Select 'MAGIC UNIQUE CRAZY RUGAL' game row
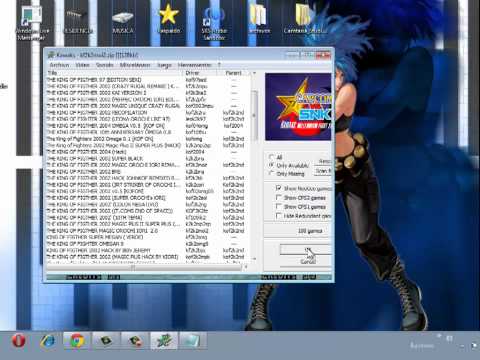The width and height of the screenshot is (480, 360). coord(147,106)
